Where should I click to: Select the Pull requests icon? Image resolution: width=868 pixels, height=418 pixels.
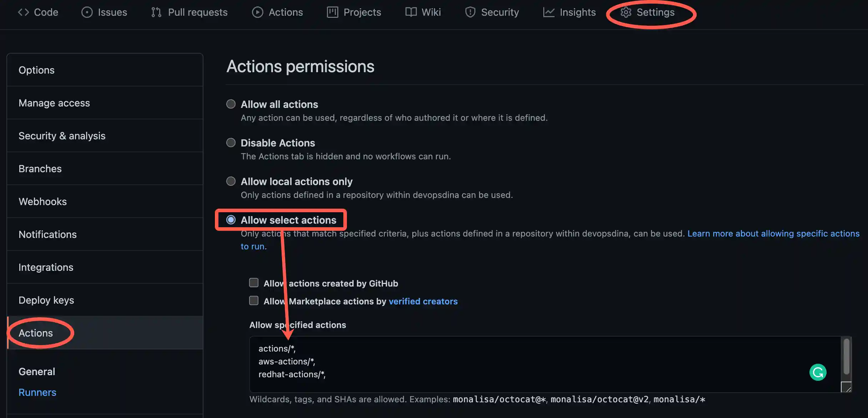click(x=156, y=12)
